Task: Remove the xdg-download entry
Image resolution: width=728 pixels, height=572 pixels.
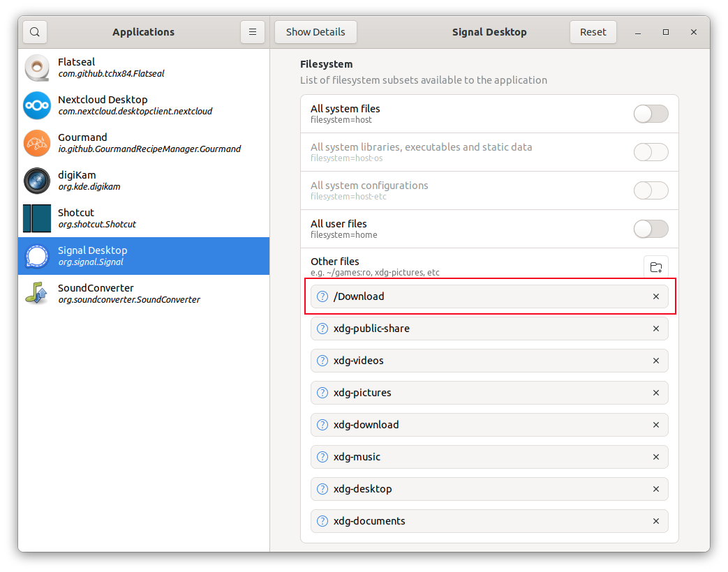Action: click(x=656, y=425)
